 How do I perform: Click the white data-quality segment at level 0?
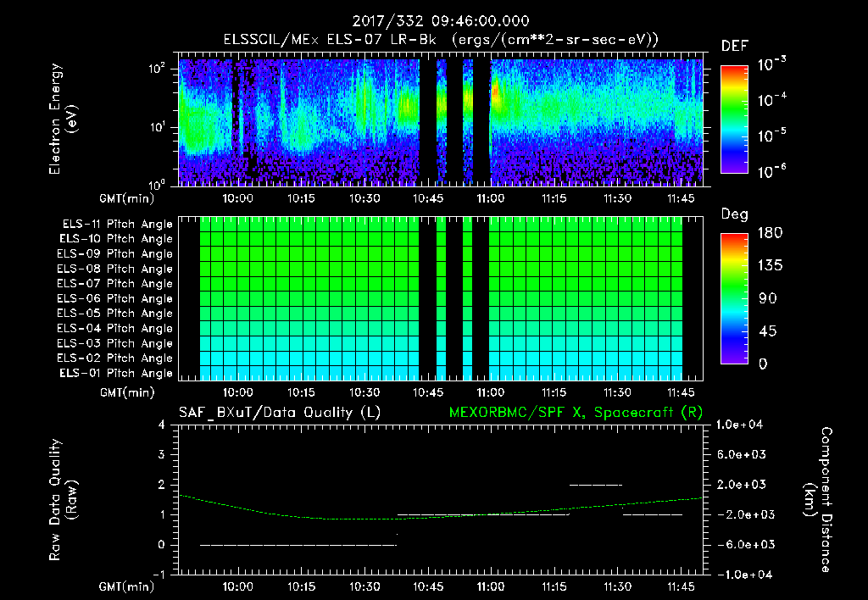pyautogui.click(x=298, y=545)
